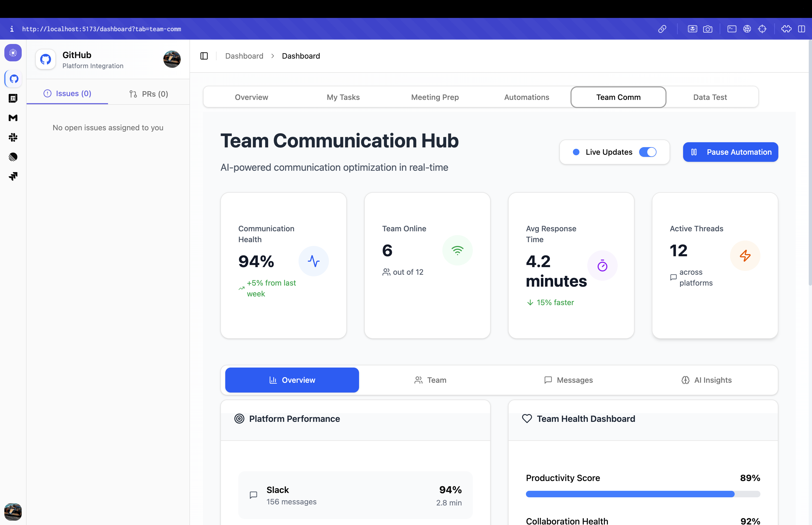The image size is (812, 525).
Task: Click the extensions puzzle icon
Action: (x=786, y=29)
